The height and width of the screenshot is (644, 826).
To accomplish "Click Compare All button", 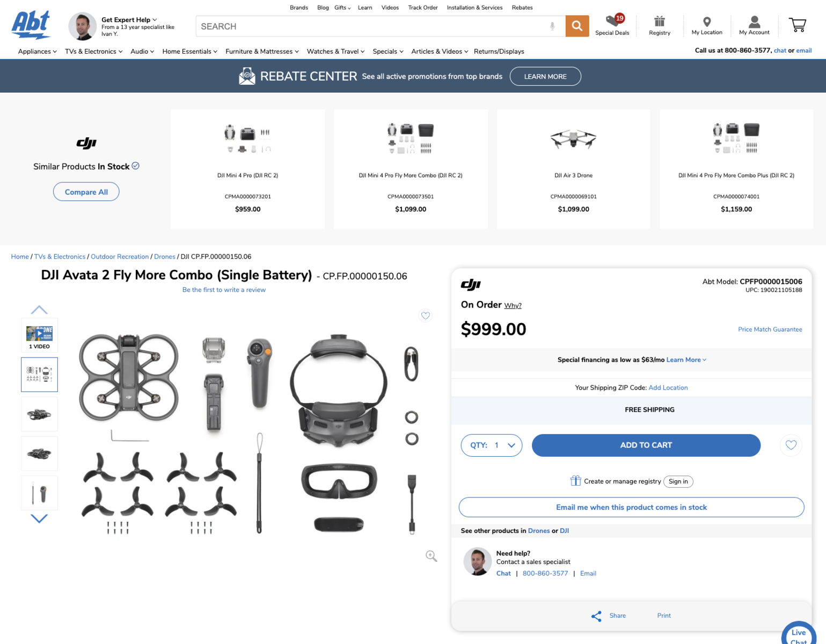I will point(86,192).
